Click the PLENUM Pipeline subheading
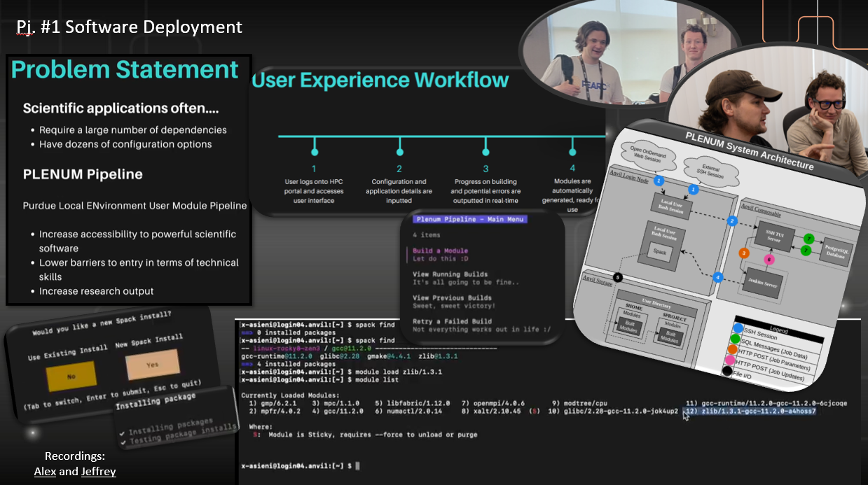This screenshot has width=868, height=485. pyautogui.click(x=83, y=174)
